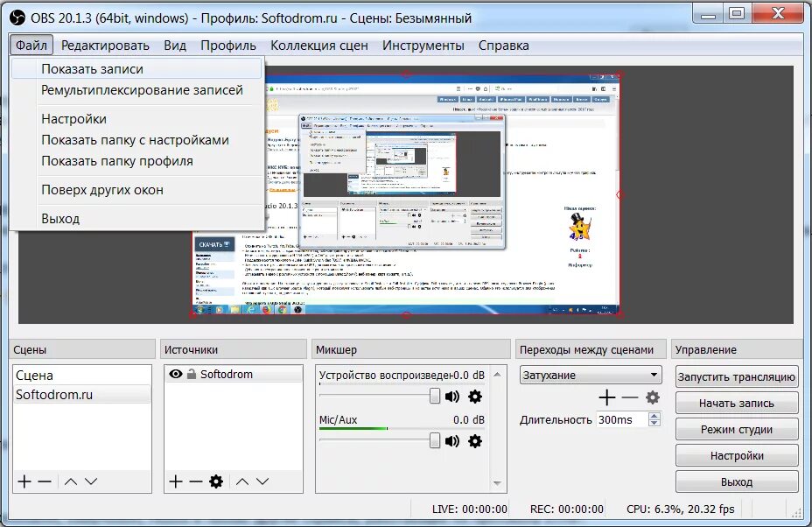Choose Настройки in the Файл menu
This screenshot has width=812, height=527.
click(x=136, y=119)
